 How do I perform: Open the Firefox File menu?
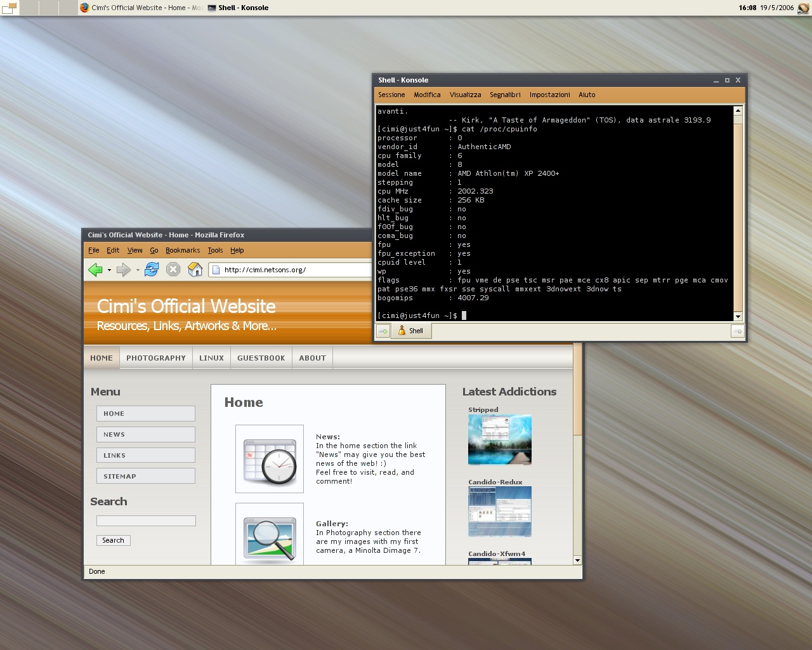(x=94, y=250)
